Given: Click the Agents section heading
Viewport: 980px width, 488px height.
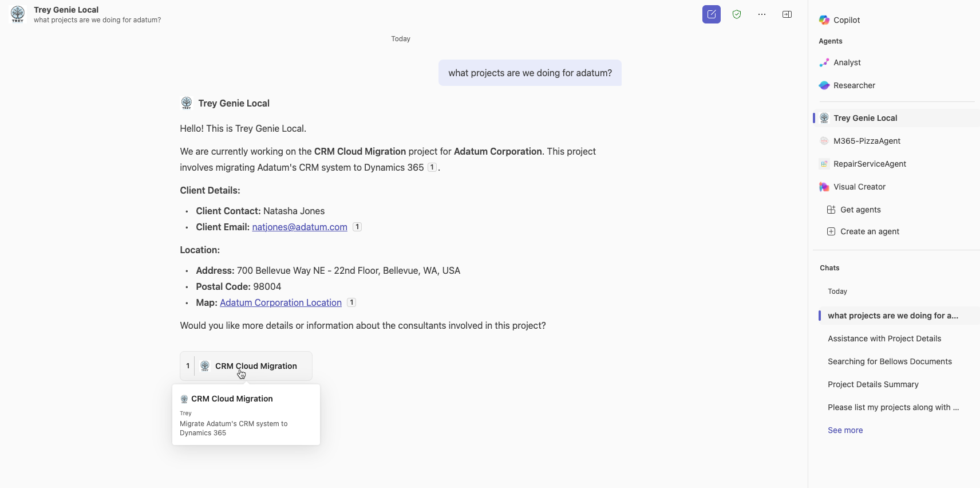Looking at the screenshot, I should point(830,41).
